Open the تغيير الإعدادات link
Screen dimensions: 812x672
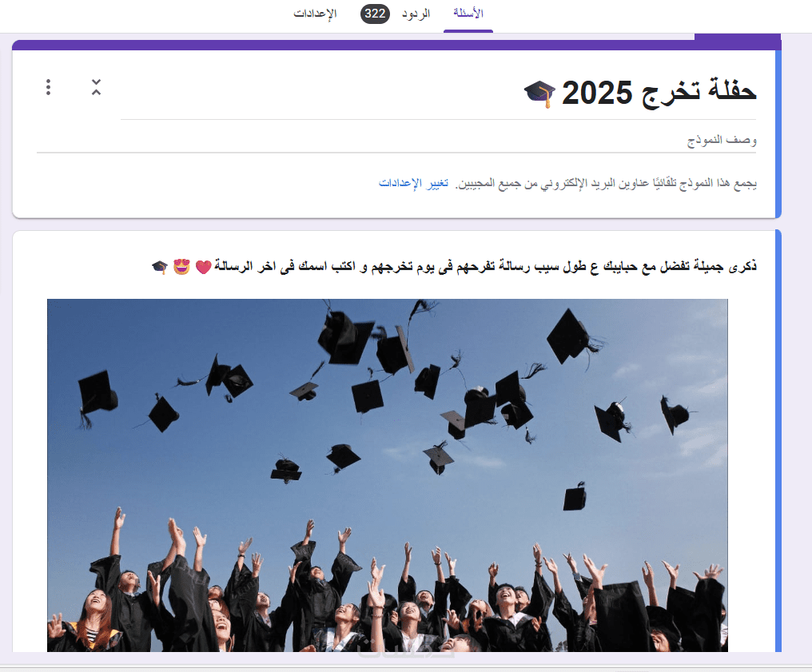tap(413, 183)
